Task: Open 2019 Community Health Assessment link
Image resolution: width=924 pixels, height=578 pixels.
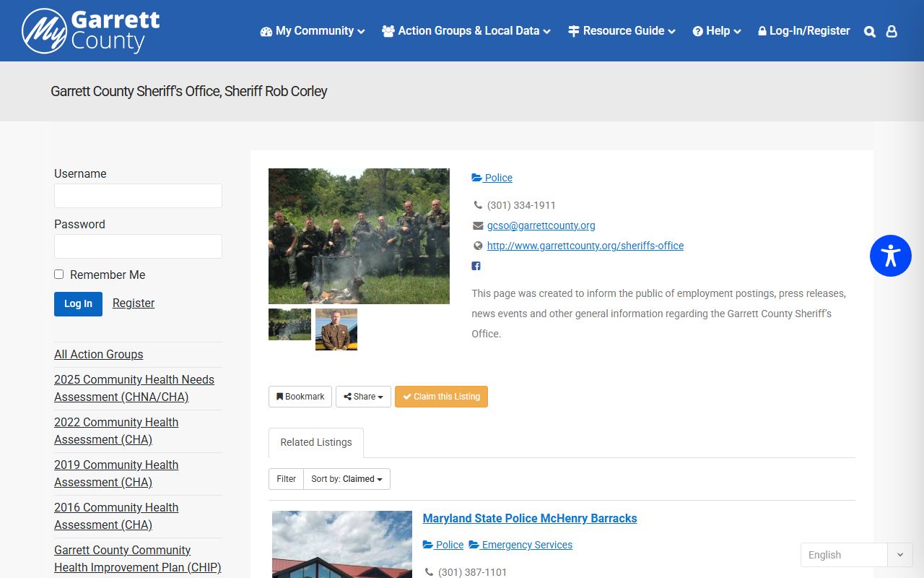Action: [x=116, y=473]
